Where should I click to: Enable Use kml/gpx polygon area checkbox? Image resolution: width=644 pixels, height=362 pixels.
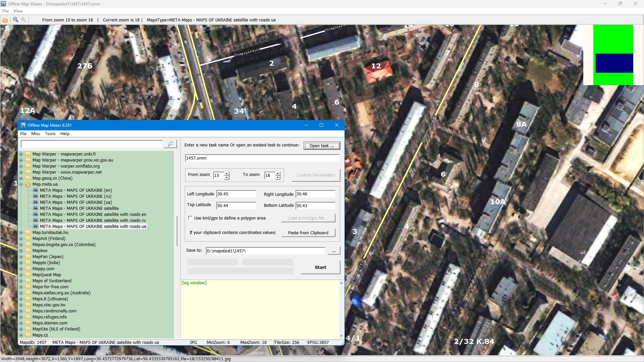click(191, 218)
